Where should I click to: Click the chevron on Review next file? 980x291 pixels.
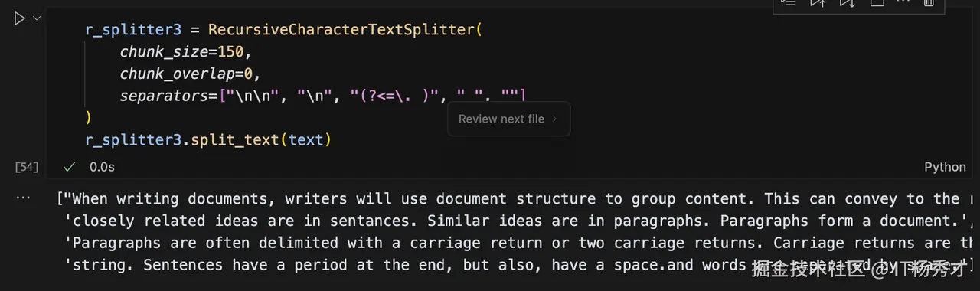555,119
